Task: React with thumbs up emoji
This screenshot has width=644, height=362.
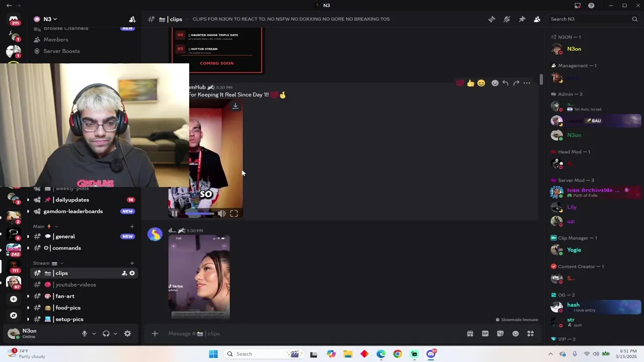Action: coord(470,83)
